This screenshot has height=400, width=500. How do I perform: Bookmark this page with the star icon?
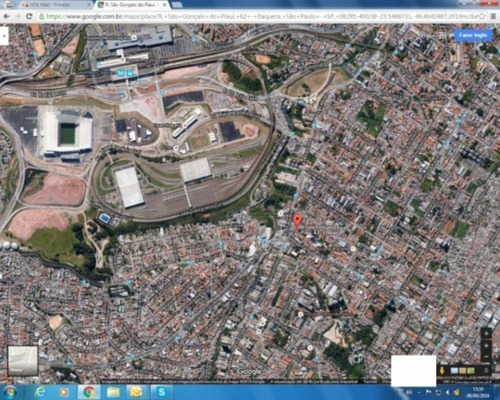pos(482,16)
